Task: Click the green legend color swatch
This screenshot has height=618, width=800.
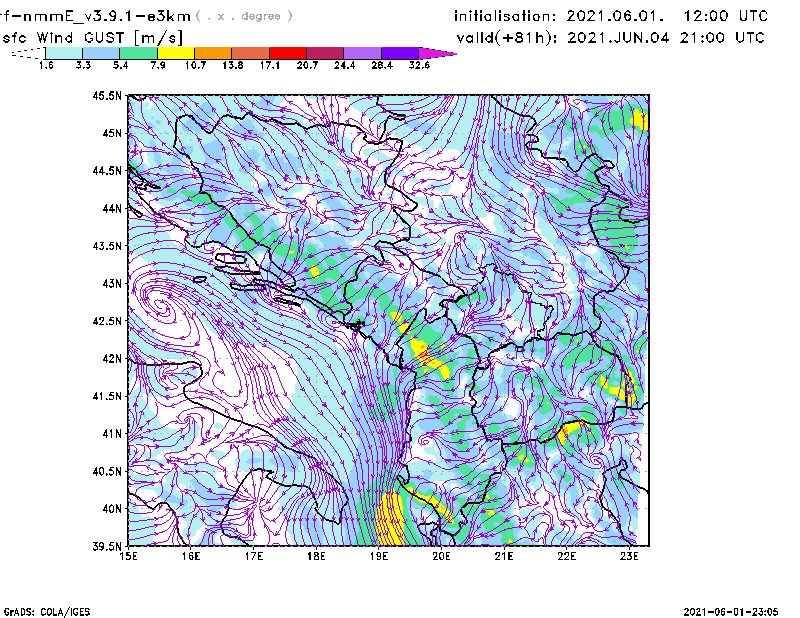Action: pos(138,53)
